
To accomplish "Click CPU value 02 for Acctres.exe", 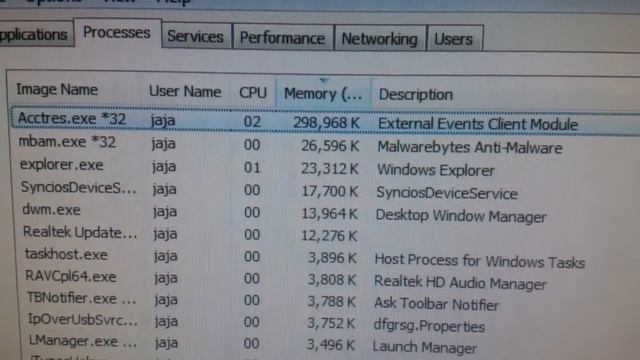I will (x=252, y=122).
